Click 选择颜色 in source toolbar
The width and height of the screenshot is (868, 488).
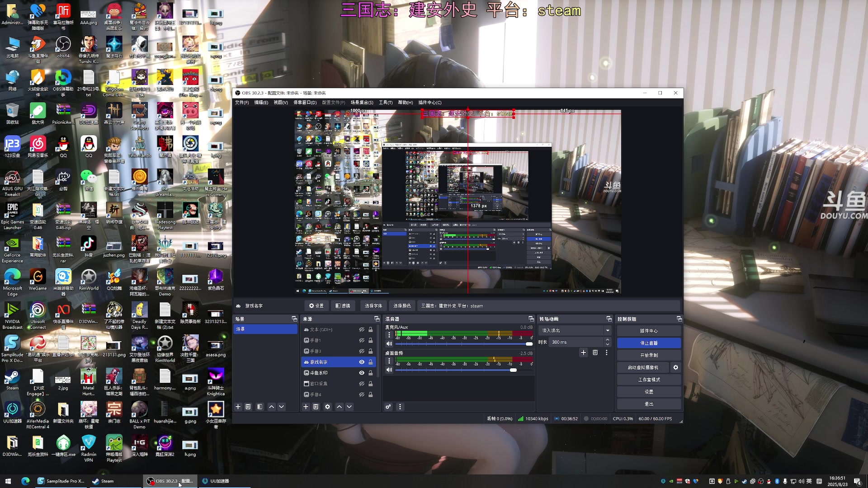coord(402,306)
